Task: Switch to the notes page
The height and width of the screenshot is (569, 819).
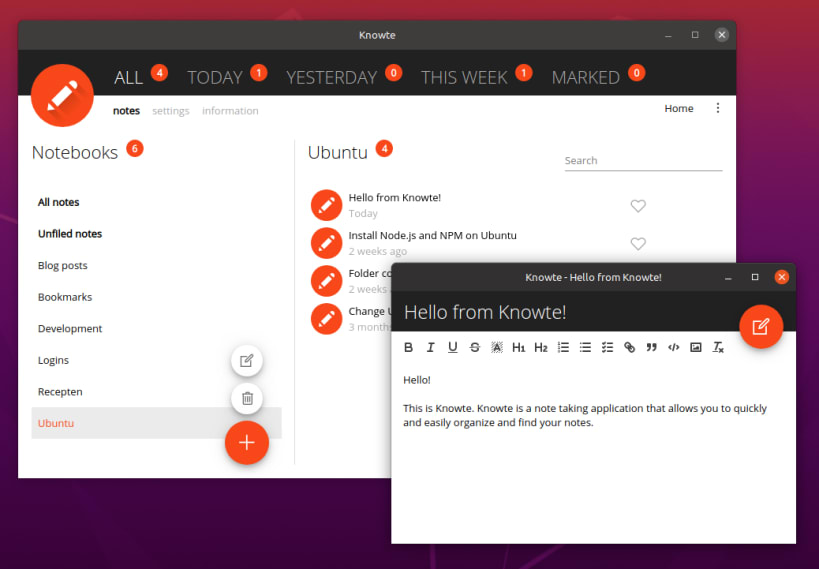Action: click(x=126, y=111)
